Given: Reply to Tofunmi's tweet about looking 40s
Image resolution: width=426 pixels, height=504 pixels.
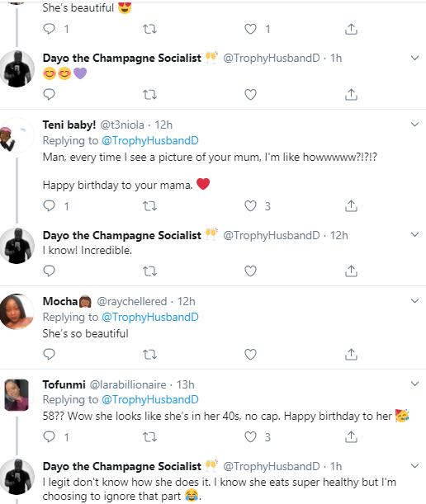Looking at the screenshot, I should 49,437.
